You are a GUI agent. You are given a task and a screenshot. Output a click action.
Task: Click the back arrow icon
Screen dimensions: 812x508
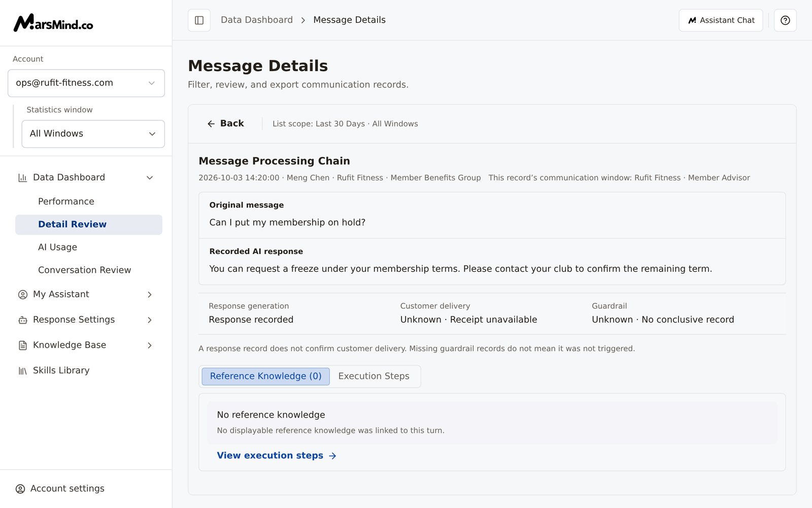point(211,124)
